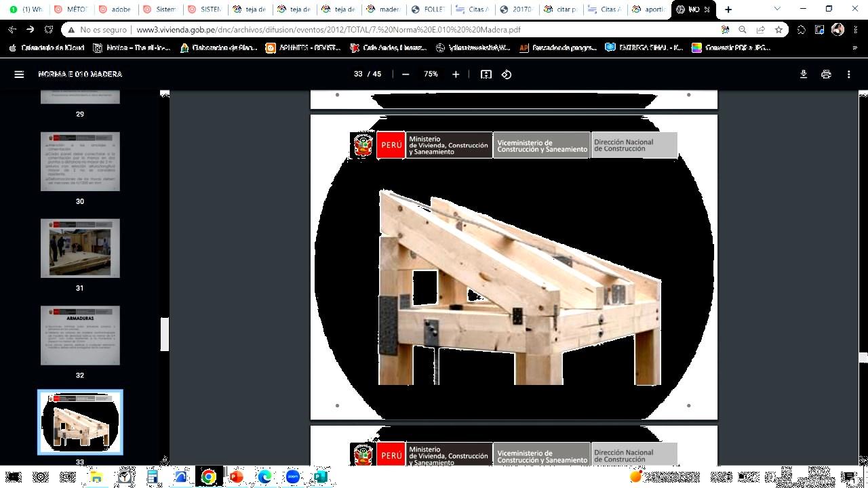Open the Buscador de geogra bookmark

557,48
